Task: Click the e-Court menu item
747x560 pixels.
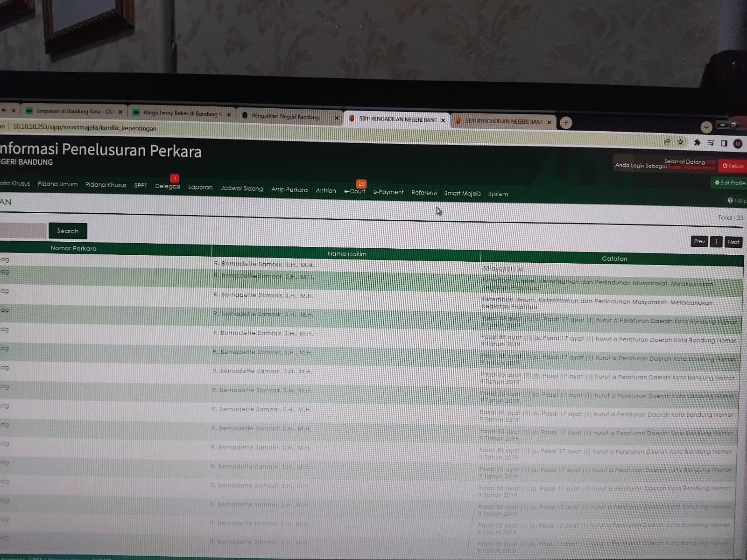Action: click(x=354, y=191)
